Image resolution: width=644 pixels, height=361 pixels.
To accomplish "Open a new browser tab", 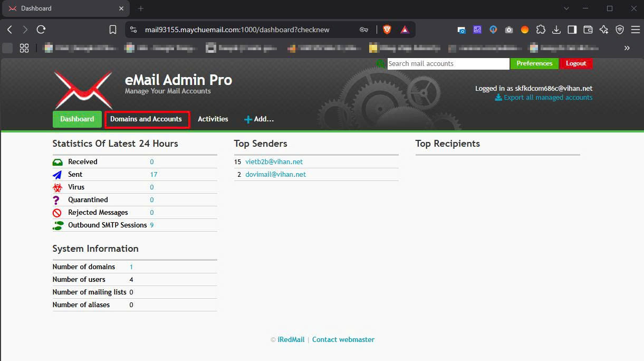I will pyautogui.click(x=141, y=8).
